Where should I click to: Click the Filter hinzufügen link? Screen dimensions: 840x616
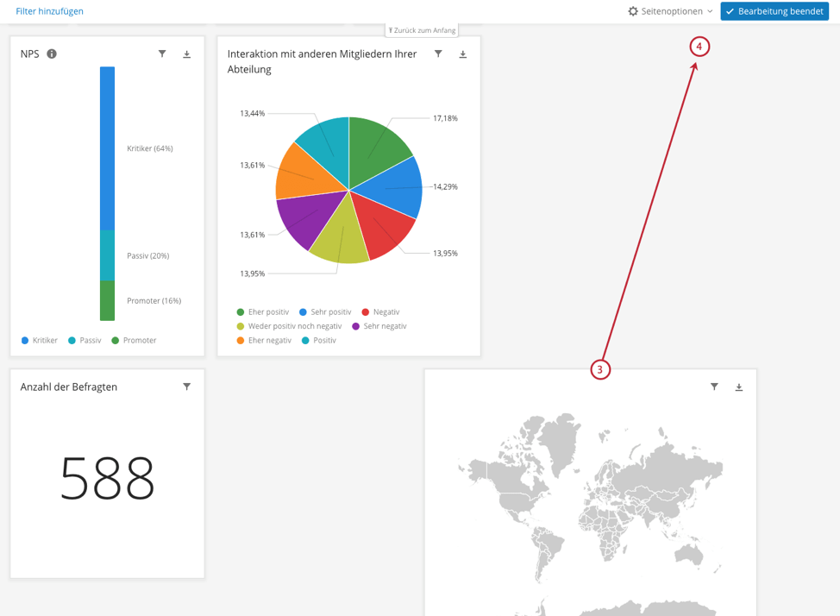coord(49,11)
